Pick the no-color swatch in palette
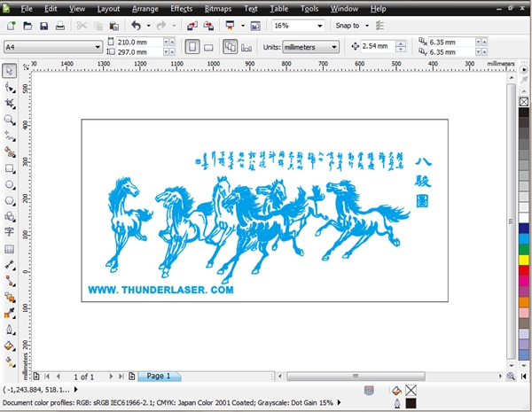This screenshot has width=532, height=412. tap(524, 102)
